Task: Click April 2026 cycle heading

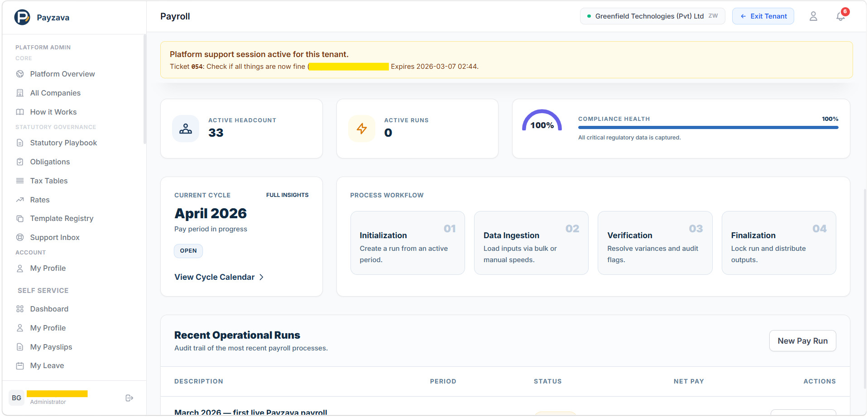Action: click(211, 213)
